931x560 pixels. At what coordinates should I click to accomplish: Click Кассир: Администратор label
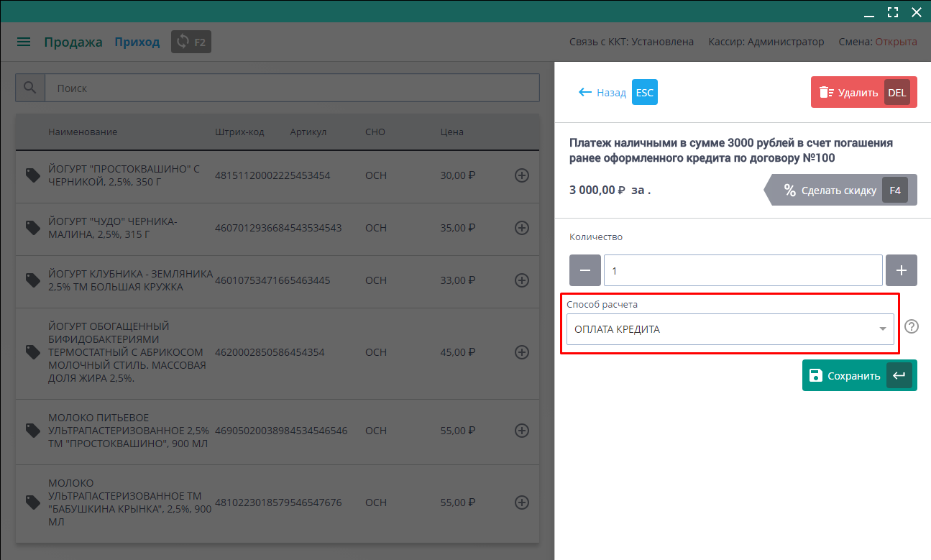766,42
